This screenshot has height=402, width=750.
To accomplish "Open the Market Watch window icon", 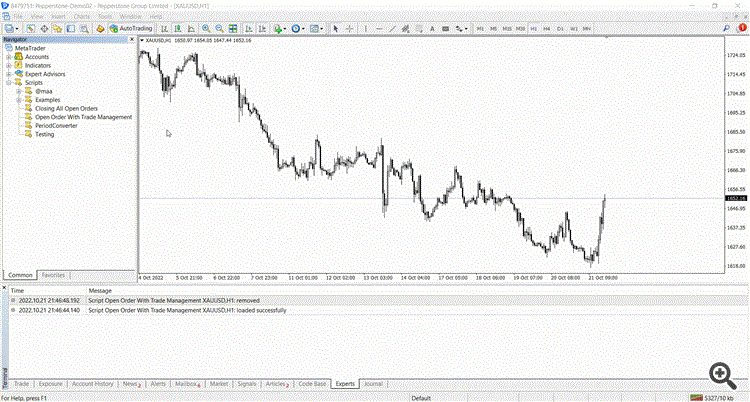I will pos(31,29).
